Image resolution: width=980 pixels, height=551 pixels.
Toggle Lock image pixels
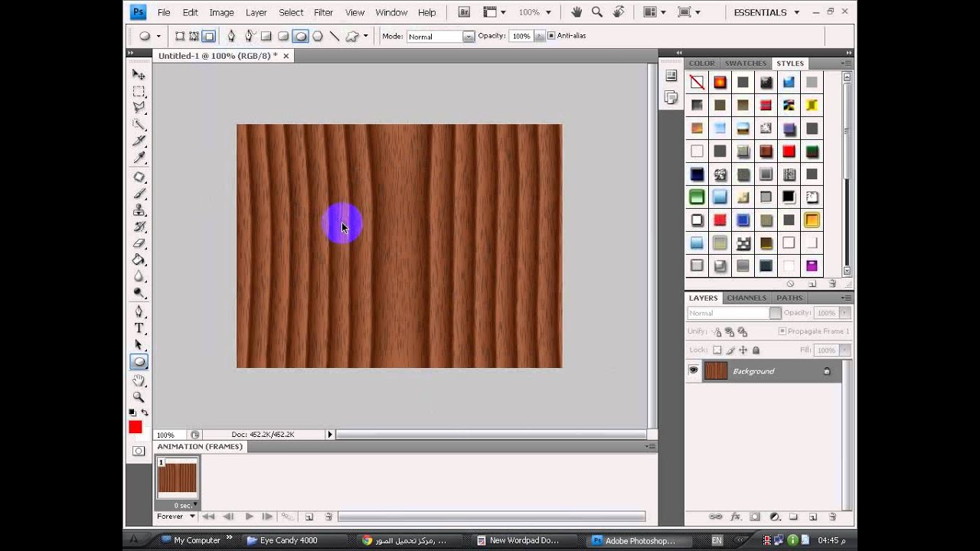pyautogui.click(x=730, y=350)
